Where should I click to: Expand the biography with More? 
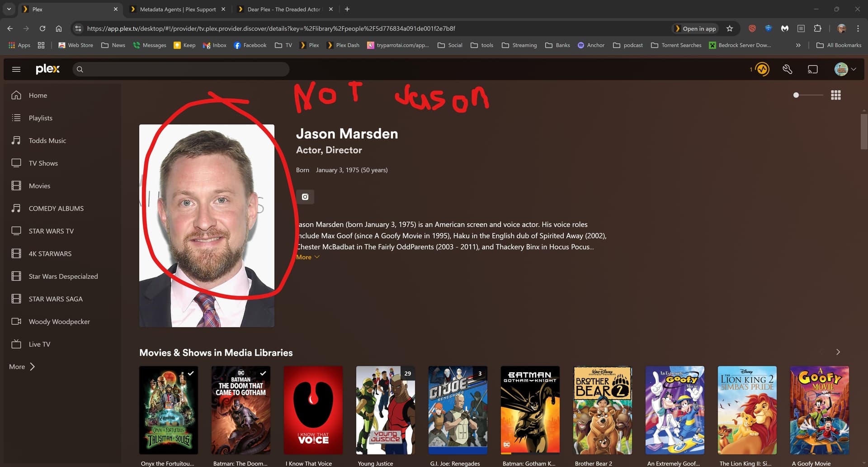click(x=308, y=257)
